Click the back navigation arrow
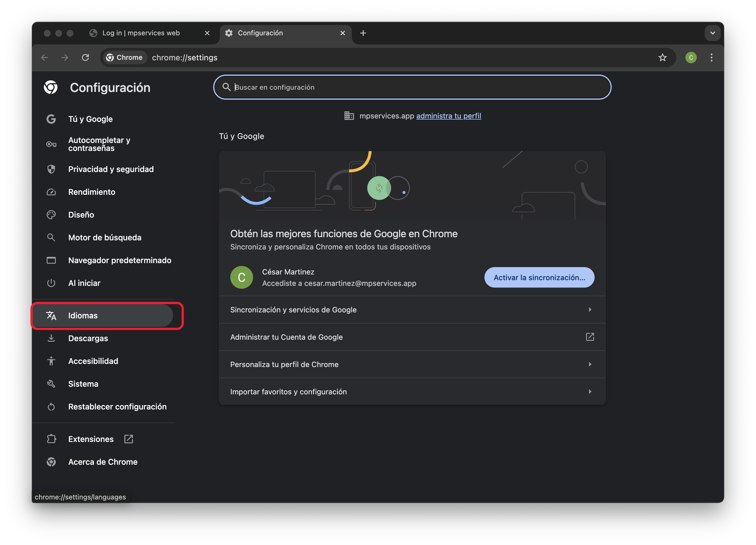The width and height of the screenshot is (756, 545). tap(45, 58)
